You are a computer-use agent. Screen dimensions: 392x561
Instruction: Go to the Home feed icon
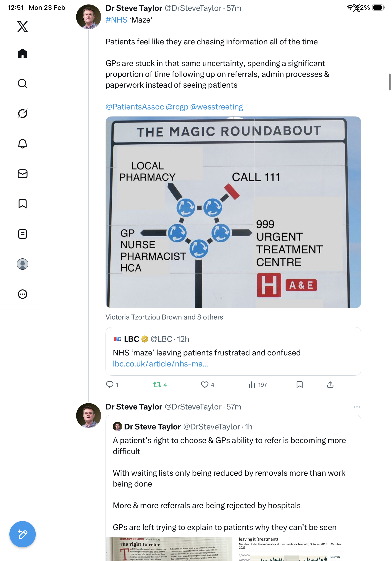[x=23, y=54]
